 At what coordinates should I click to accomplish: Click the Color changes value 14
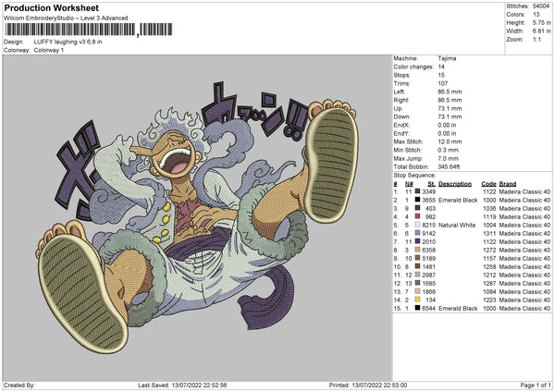(441, 67)
